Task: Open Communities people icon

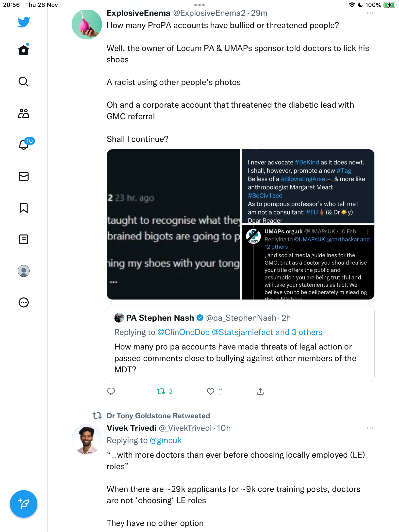Action: [x=24, y=113]
